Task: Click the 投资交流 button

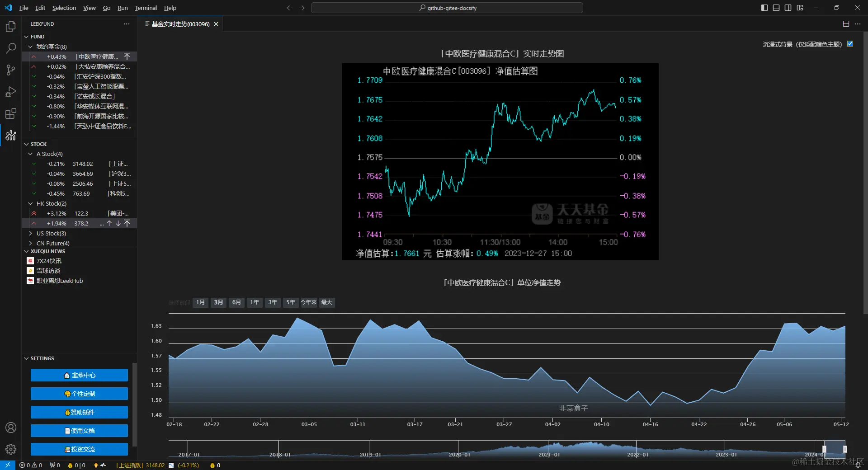Action: pyautogui.click(x=79, y=449)
